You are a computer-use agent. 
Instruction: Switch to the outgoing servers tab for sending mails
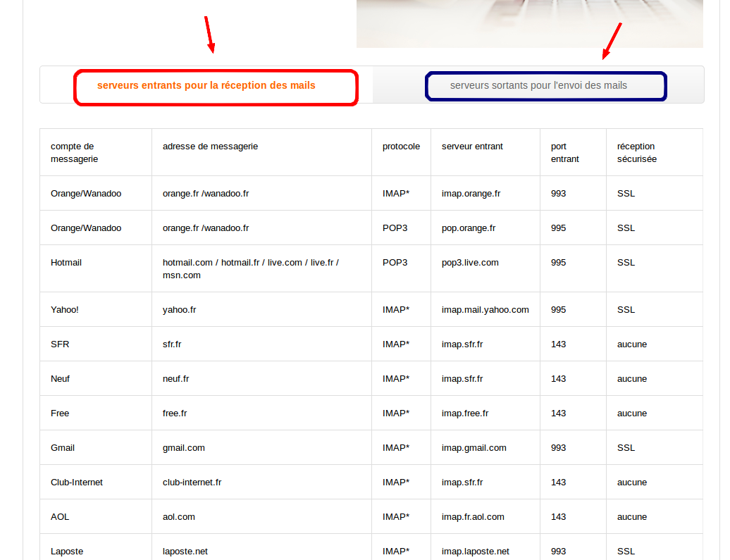coord(538,85)
